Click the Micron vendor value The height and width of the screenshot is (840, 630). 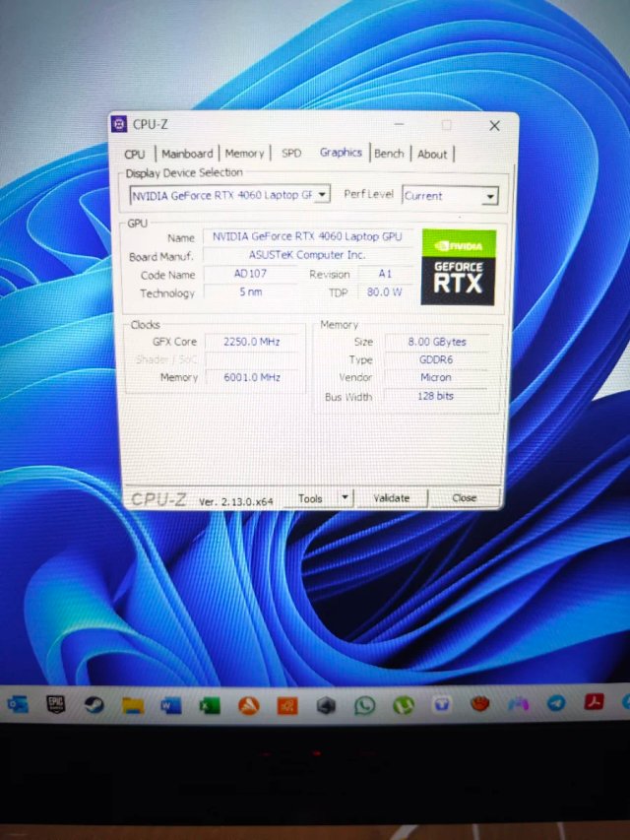click(x=436, y=378)
